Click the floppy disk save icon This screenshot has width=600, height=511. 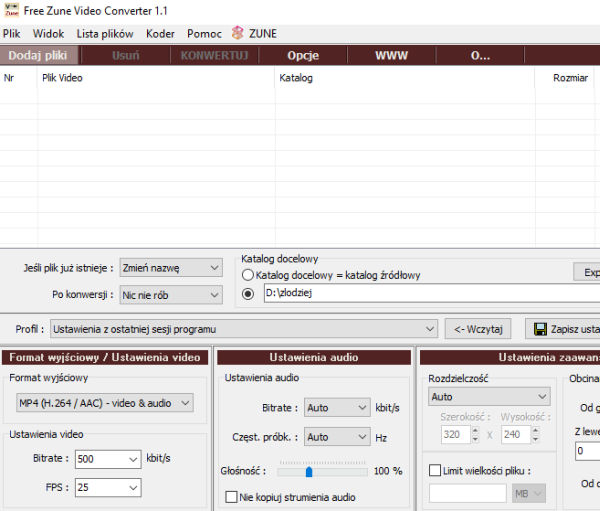(540, 329)
